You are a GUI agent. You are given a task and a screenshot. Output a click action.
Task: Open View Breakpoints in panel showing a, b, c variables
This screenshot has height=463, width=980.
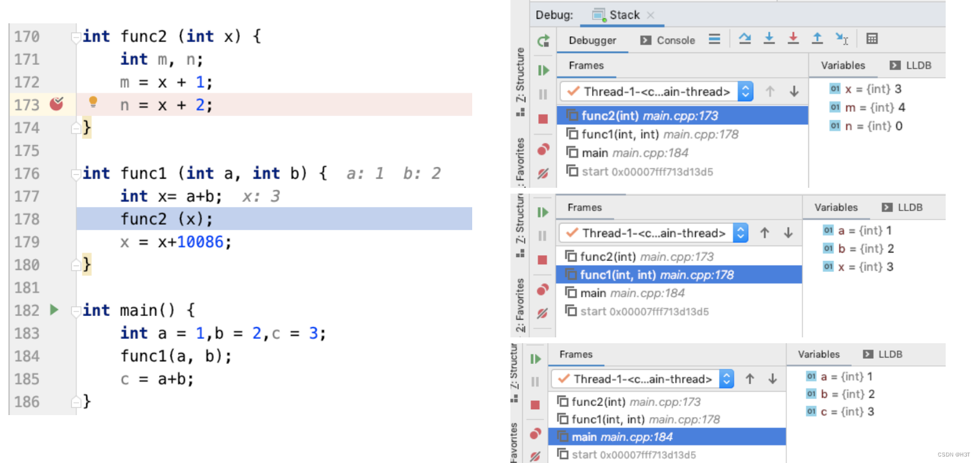tap(535, 434)
